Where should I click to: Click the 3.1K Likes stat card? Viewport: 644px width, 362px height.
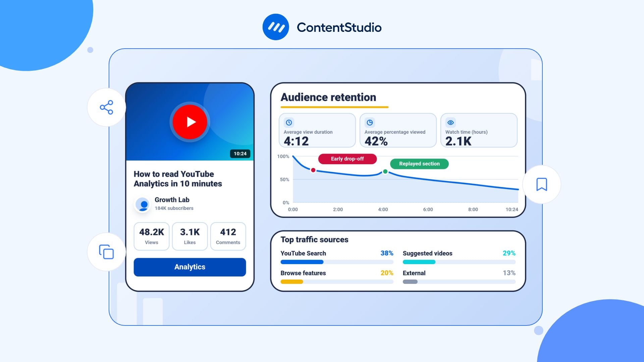coord(190,236)
